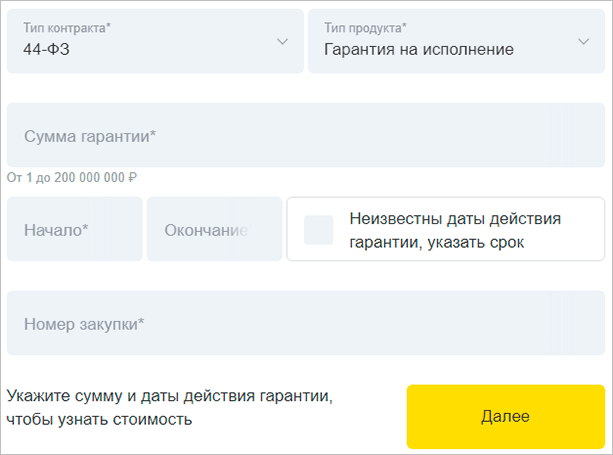Focus the Начало date field
Viewport: 613px width, 455px height.
click(x=75, y=229)
